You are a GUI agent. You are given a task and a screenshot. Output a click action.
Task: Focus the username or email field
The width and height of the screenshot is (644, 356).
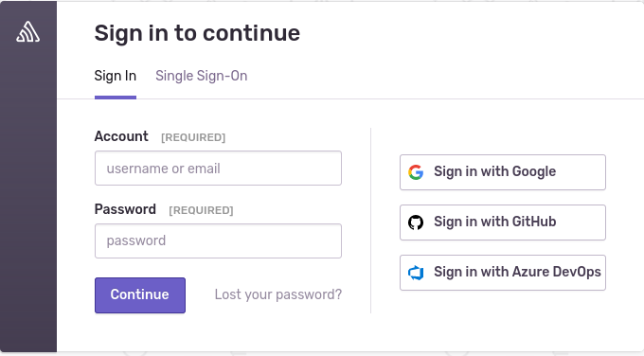(218, 168)
